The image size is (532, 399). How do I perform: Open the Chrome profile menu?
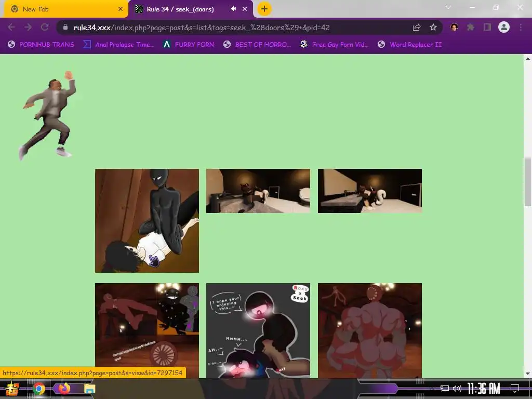coord(504,27)
